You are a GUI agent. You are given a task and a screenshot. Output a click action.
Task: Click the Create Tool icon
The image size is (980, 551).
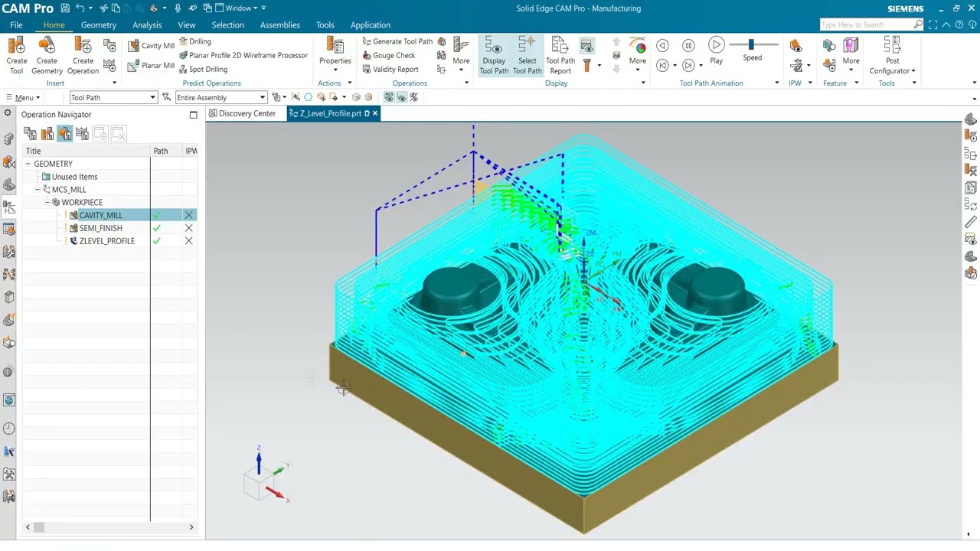(16, 55)
